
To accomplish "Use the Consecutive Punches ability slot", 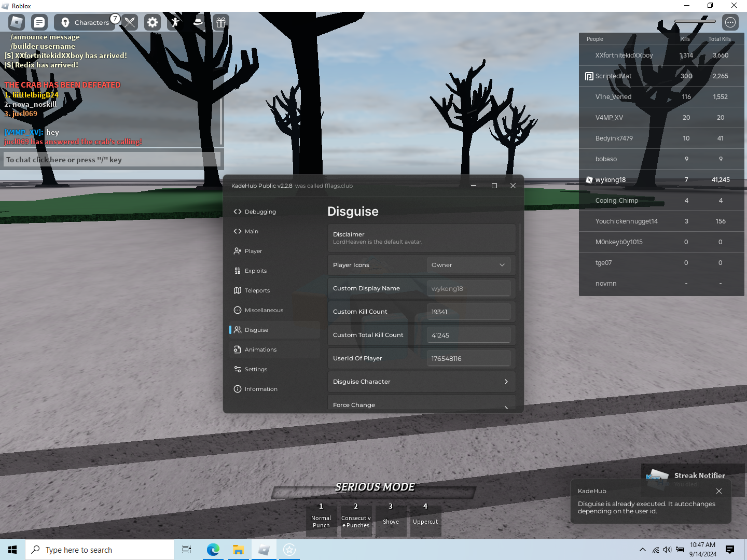I will (356, 521).
